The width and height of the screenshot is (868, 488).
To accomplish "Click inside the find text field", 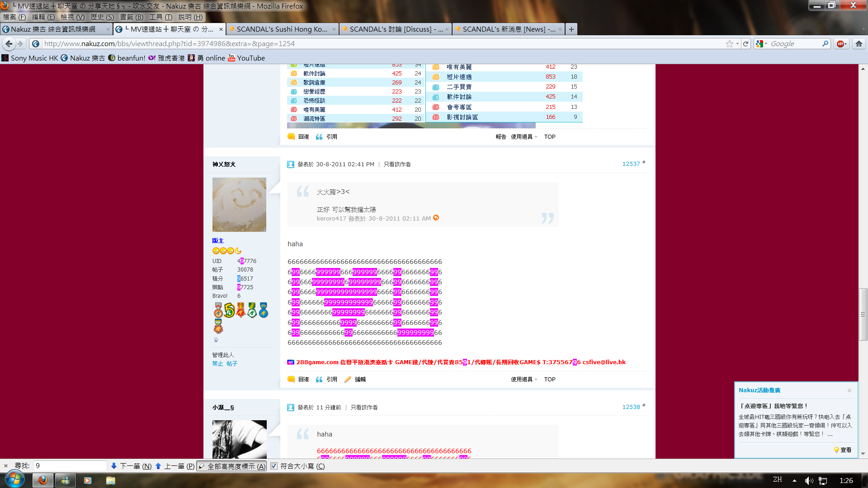I will coord(70,466).
